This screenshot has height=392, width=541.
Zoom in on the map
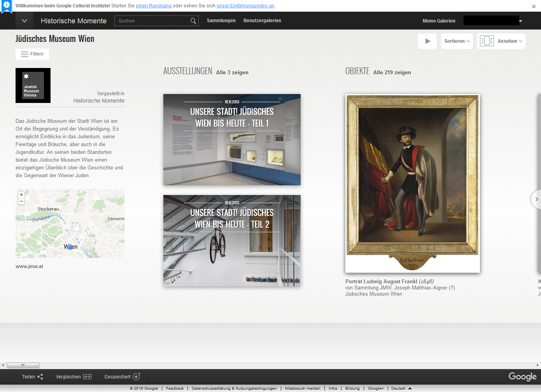[21, 195]
